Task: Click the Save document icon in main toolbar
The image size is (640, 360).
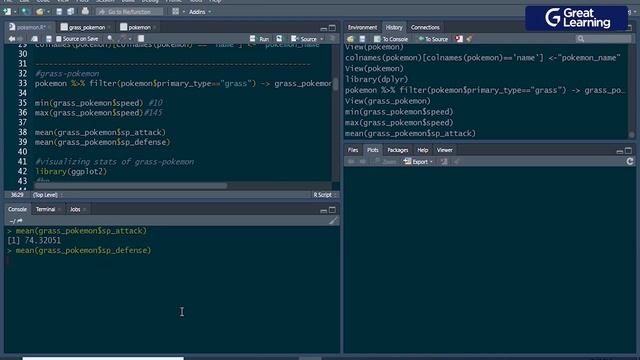Action: pos(59,12)
